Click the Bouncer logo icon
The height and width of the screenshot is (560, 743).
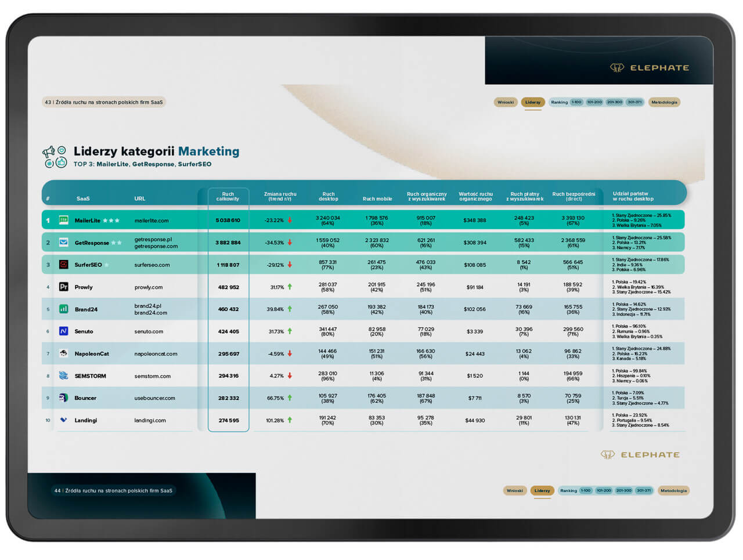click(x=64, y=398)
